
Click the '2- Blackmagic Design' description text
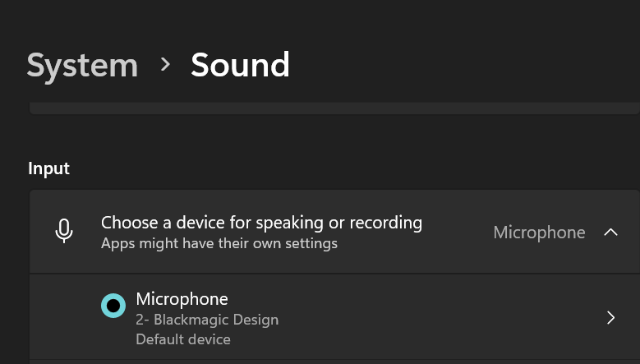click(207, 320)
